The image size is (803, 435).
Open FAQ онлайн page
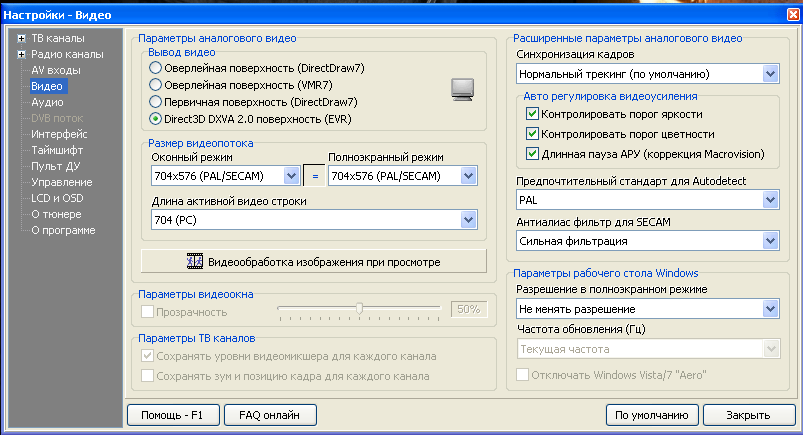(x=270, y=414)
